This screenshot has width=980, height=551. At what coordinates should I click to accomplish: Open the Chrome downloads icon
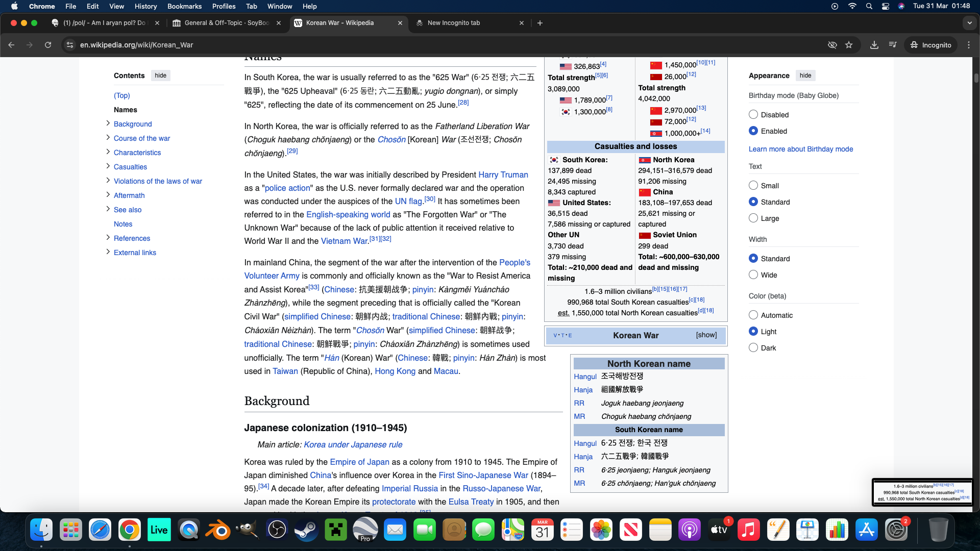tap(874, 45)
